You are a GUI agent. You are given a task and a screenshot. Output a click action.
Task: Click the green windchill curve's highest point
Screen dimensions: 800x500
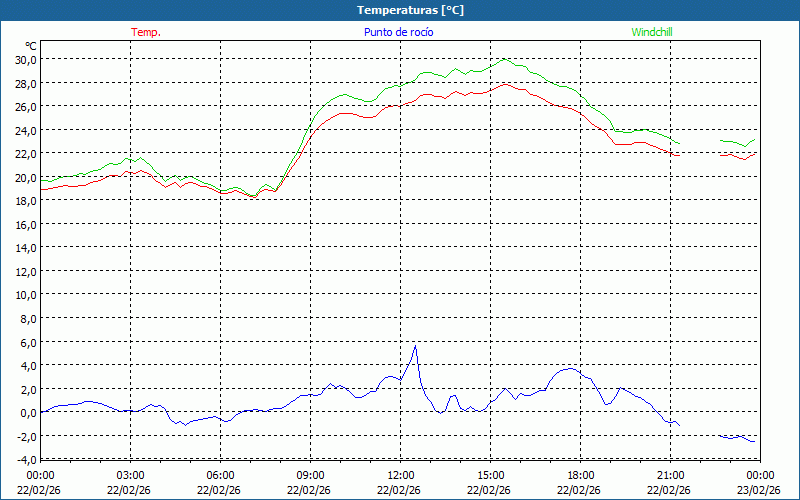pos(504,59)
